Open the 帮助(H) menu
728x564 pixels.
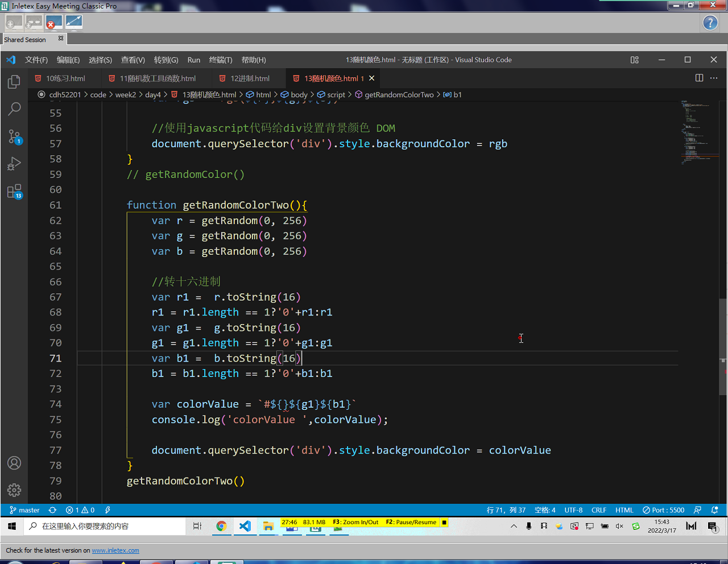(254, 60)
